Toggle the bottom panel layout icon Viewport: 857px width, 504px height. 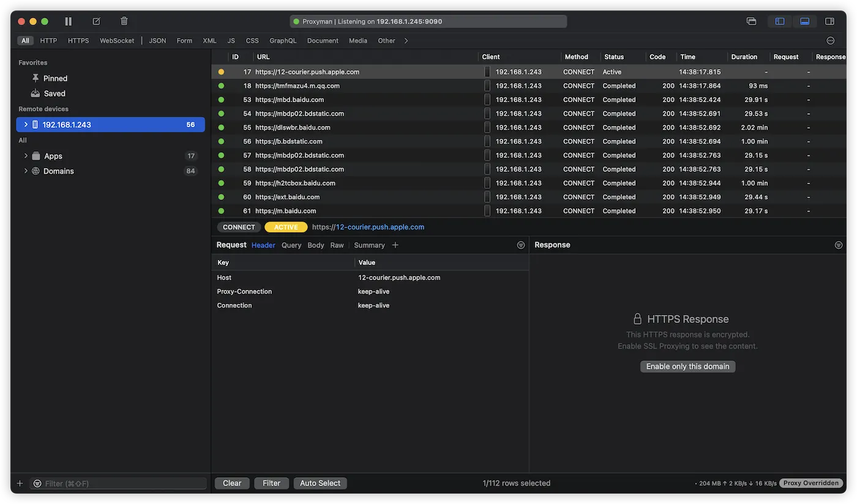805,21
